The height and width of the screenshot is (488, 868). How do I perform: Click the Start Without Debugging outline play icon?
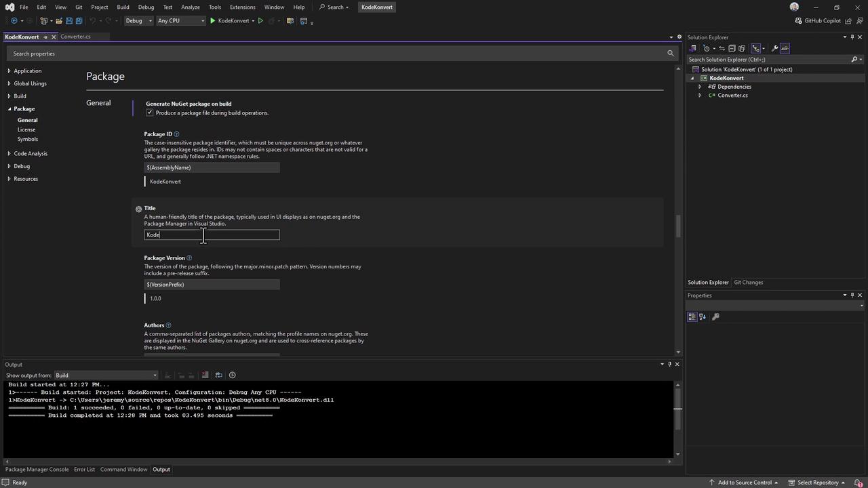260,21
